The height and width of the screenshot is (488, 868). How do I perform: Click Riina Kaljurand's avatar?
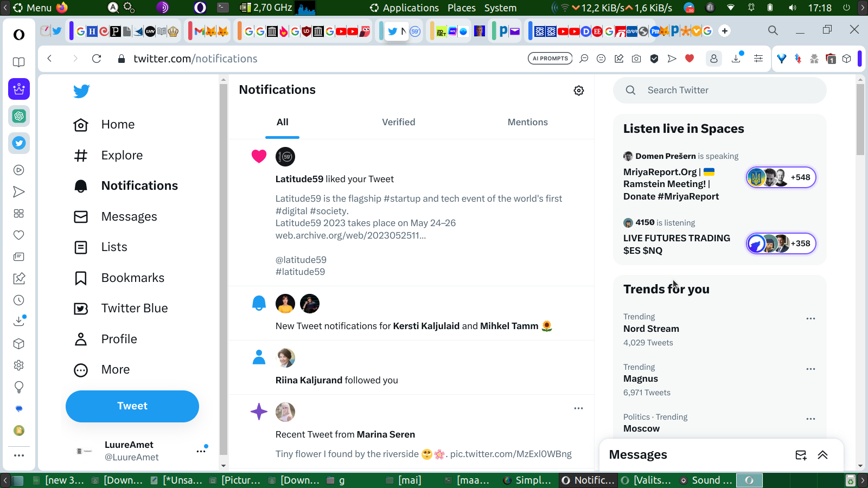(285, 358)
